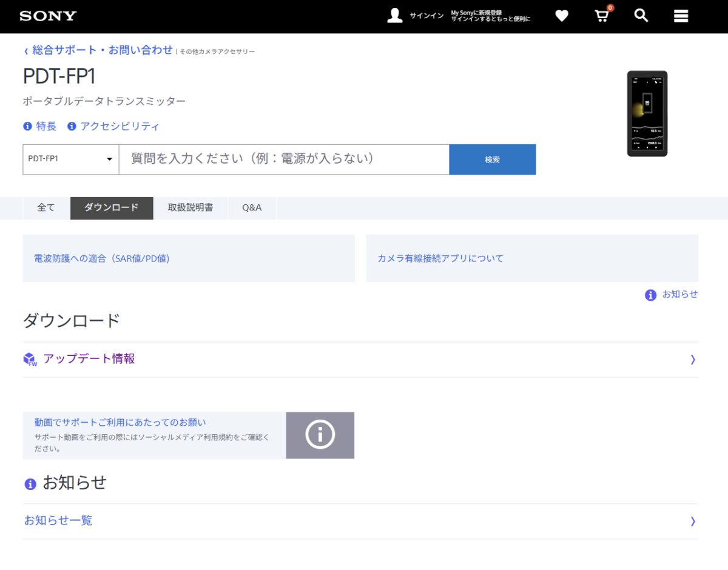The width and height of the screenshot is (728, 570).
Task: Click the info icon next to お知らせ link
Action: 650,295
